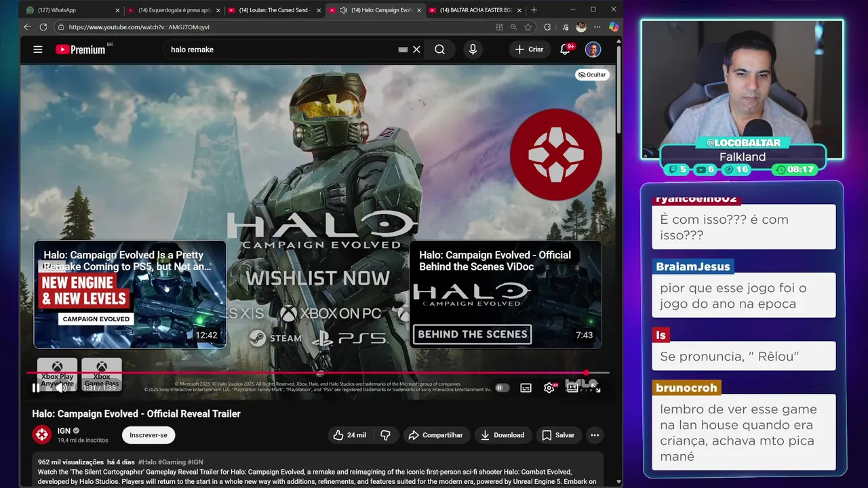Image resolution: width=868 pixels, height=488 pixels.
Task: Open Copilot sidebar icon
Action: click(613, 27)
